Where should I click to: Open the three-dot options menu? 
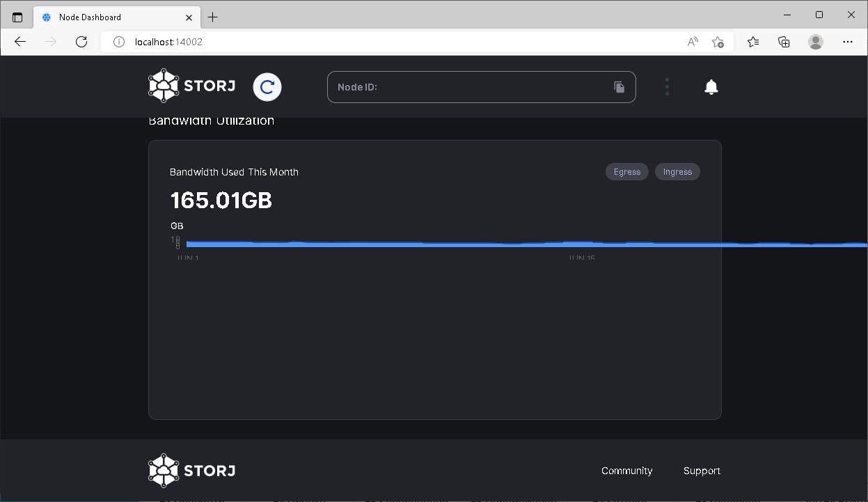point(667,87)
